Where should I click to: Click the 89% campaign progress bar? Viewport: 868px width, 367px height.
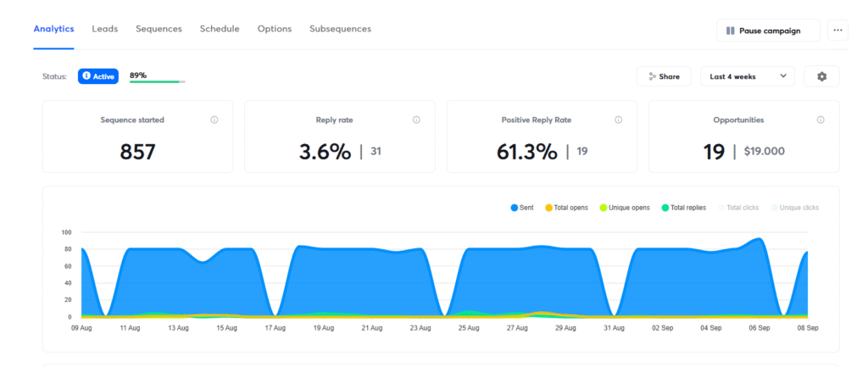click(x=158, y=81)
